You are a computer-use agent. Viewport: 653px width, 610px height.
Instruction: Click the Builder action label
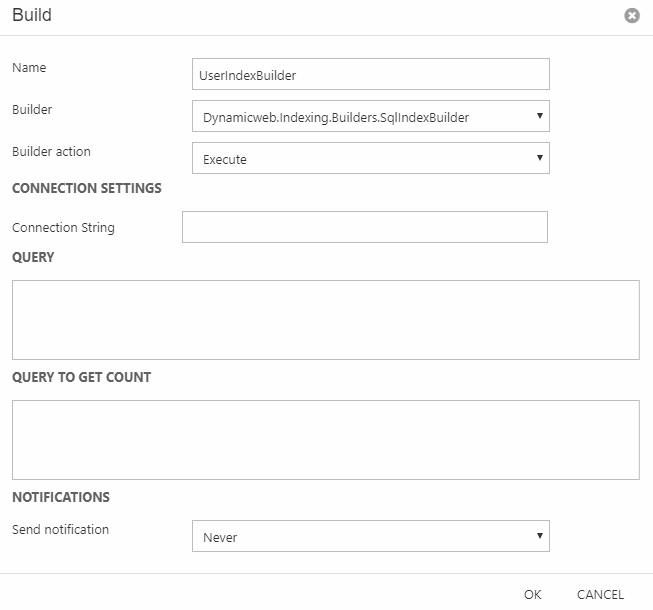(51, 152)
